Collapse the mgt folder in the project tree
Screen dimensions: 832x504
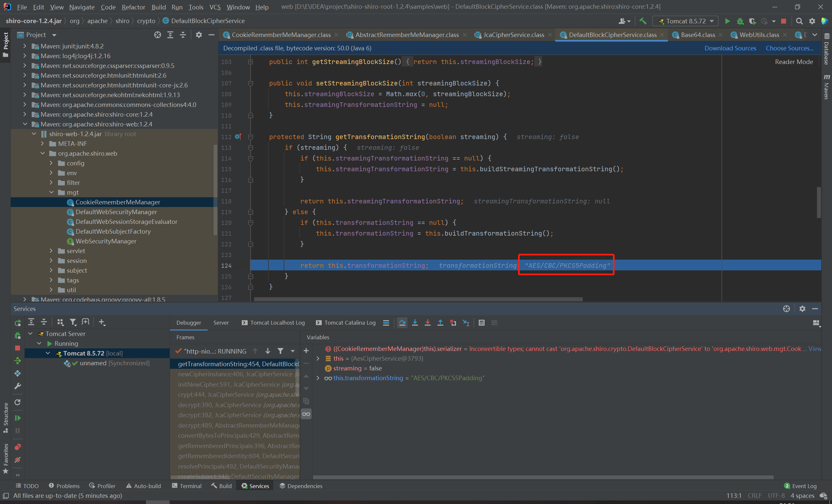click(x=52, y=192)
